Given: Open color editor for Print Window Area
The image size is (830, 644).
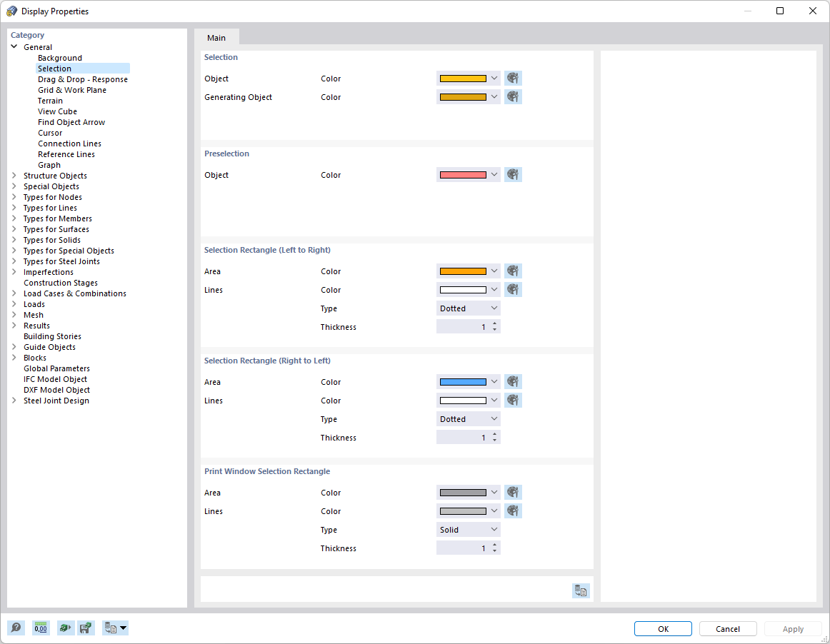Looking at the screenshot, I should click(x=513, y=492).
